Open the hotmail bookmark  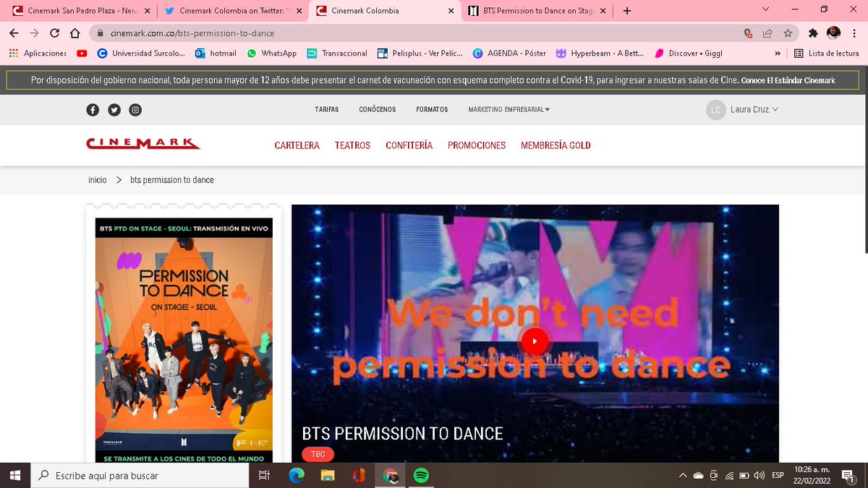tap(216, 53)
